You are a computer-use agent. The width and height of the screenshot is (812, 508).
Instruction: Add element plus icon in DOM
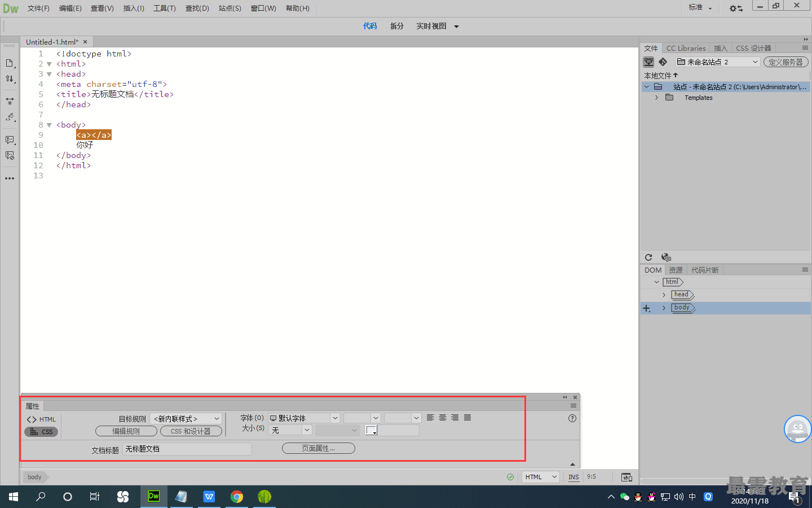(647, 308)
